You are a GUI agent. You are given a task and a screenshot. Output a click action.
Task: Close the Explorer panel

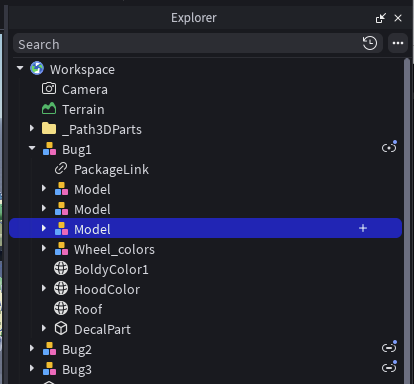[398, 18]
